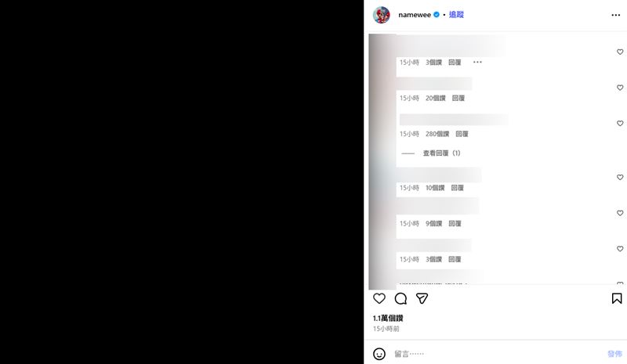Reply to the 20個讚 comment via 回覆

pos(458,98)
